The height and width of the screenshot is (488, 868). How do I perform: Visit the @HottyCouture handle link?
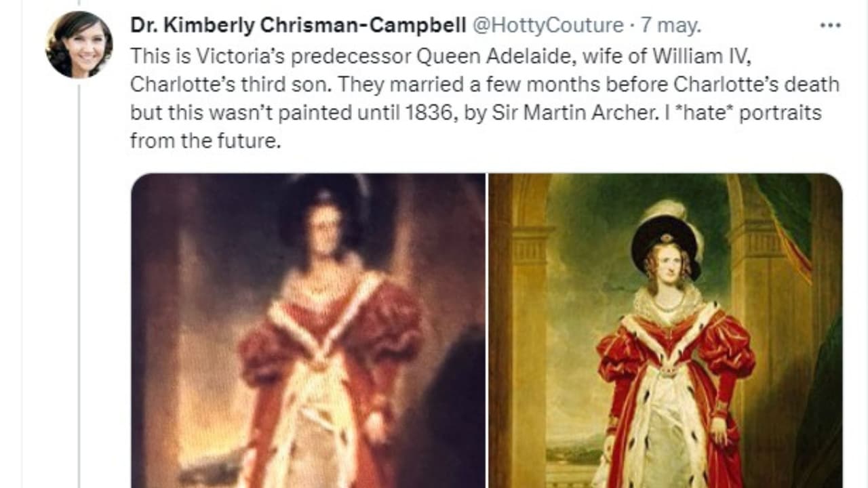(547, 26)
